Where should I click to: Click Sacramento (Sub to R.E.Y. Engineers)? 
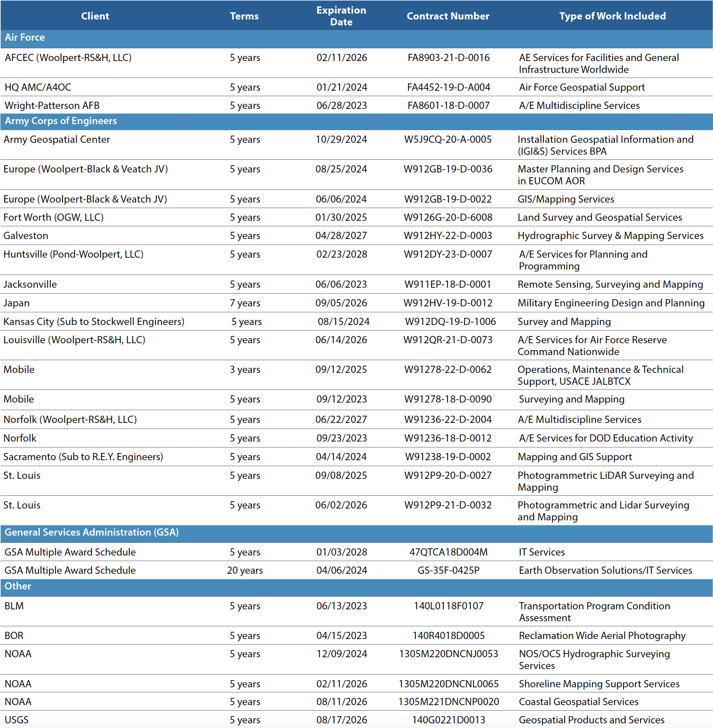(84, 457)
